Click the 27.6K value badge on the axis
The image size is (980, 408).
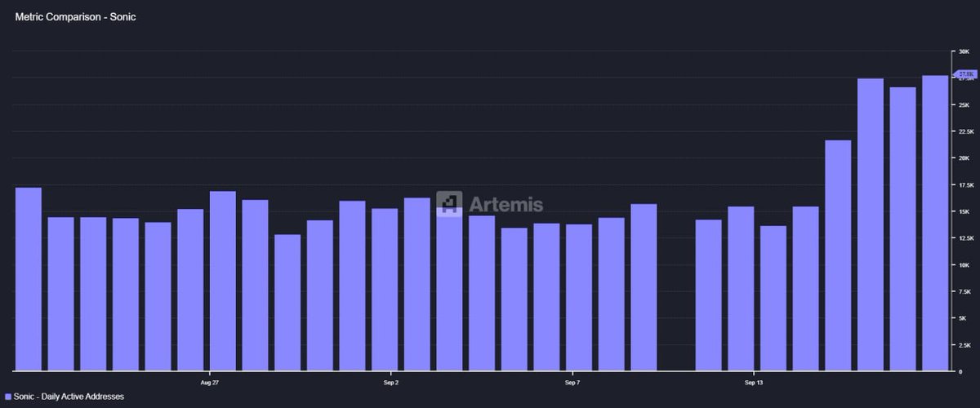pyautogui.click(x=967, y=74)
